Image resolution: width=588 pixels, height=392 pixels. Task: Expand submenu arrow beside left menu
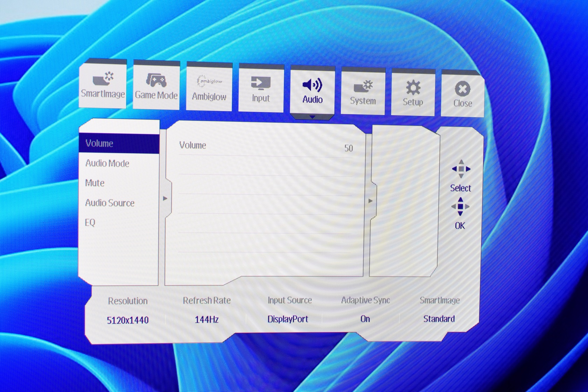(x=165, y=199)
